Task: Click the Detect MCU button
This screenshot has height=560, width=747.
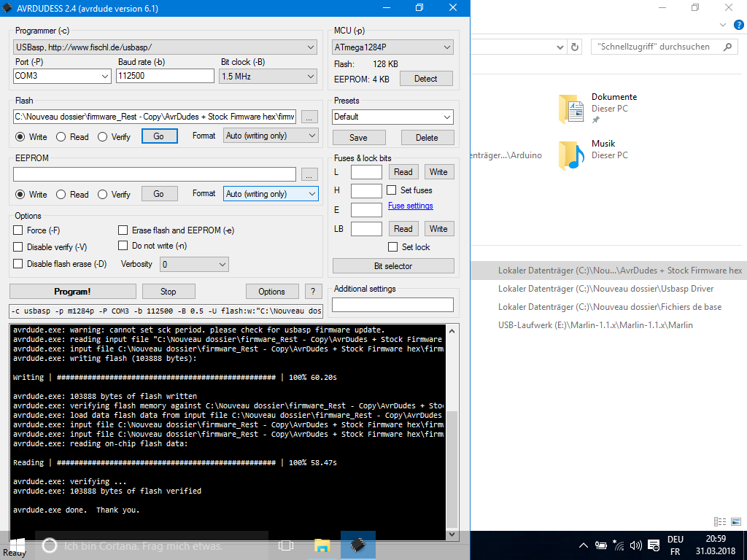Action: 426,79
